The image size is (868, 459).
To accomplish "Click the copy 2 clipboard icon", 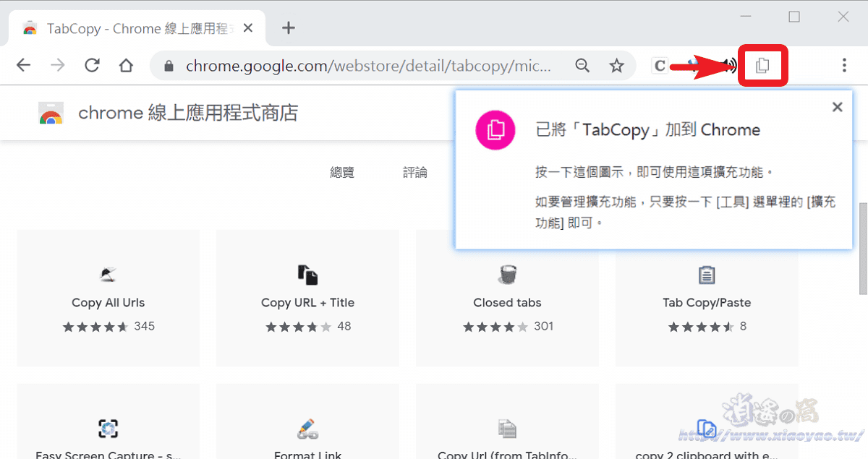I will point(707,429).
